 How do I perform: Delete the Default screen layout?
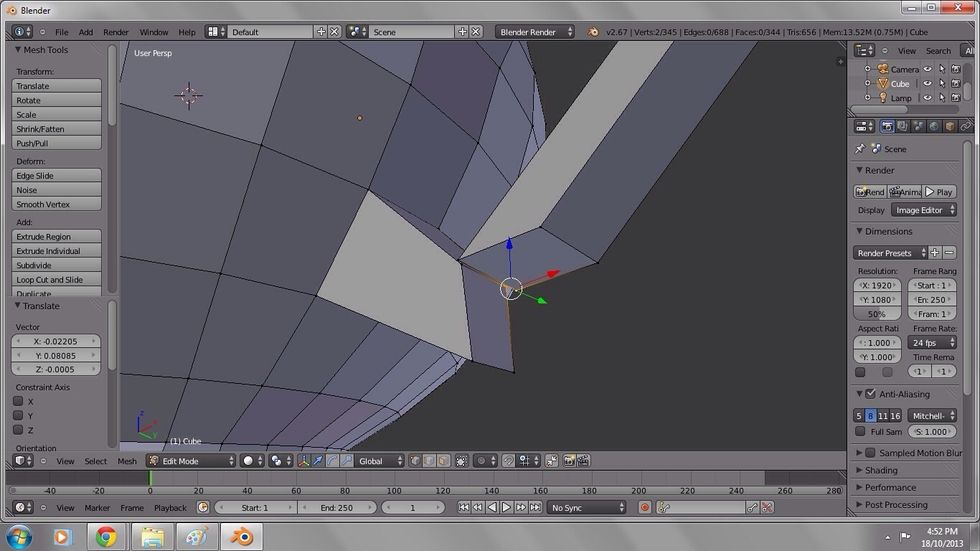pyautogui.click(x=335, y=31)
